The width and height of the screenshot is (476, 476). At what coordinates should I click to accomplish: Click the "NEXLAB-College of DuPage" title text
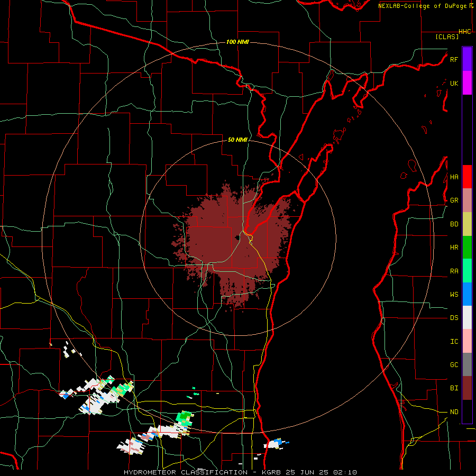pyautogui.click(x=422, y=6)
